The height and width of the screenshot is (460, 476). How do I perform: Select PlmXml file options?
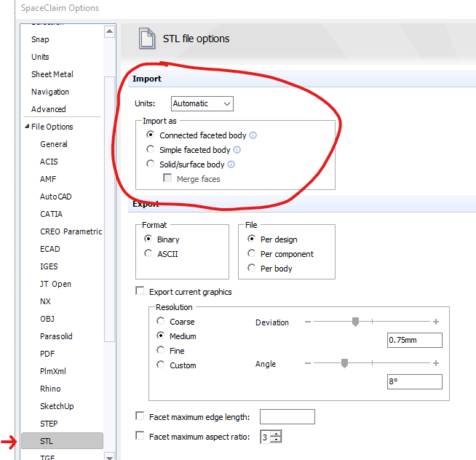pyautogui.click(x=53, y=371)
